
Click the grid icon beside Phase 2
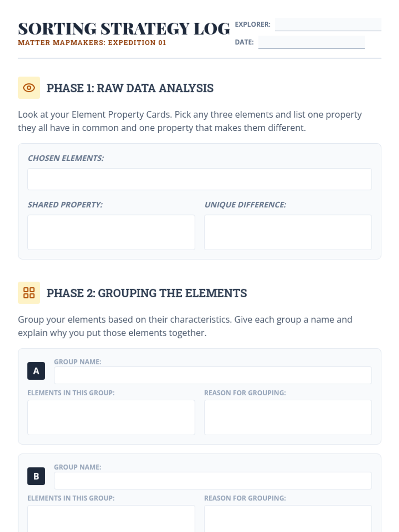tap(29, 293)
